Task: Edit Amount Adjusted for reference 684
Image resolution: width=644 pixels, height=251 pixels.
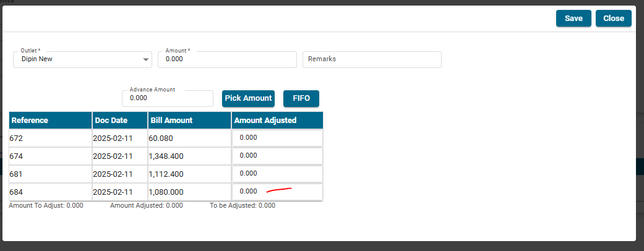Action: (x=277, y=192)
